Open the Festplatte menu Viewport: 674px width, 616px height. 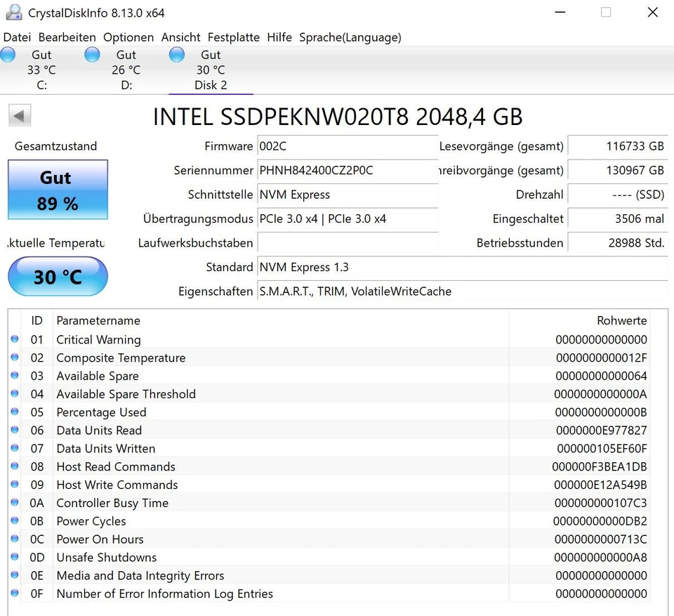point(233,37)
